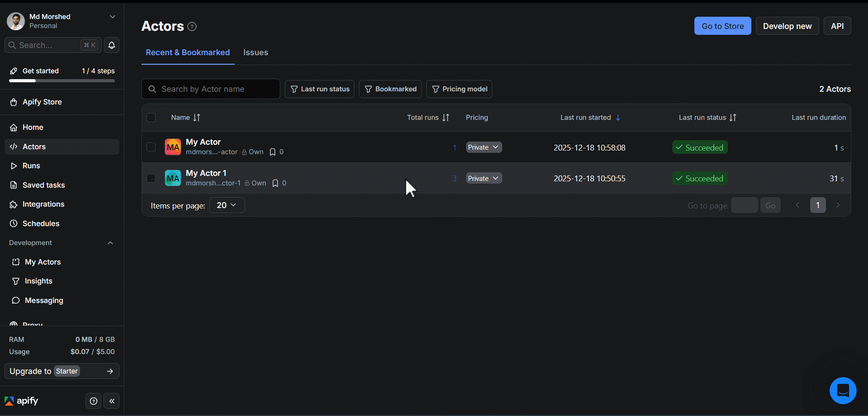
Task: Open the chat support bubble
Action: (x=843, y=390)
